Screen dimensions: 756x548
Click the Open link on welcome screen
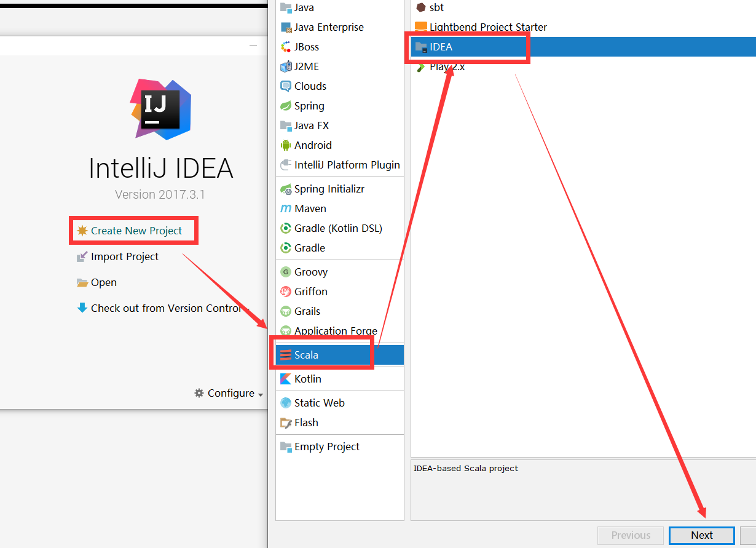point(96,282)
